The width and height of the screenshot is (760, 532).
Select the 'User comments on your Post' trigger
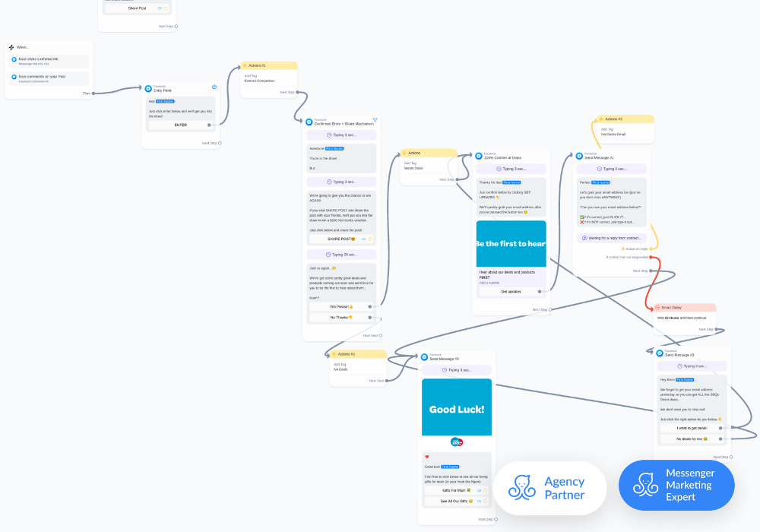[x=49, y=78]
